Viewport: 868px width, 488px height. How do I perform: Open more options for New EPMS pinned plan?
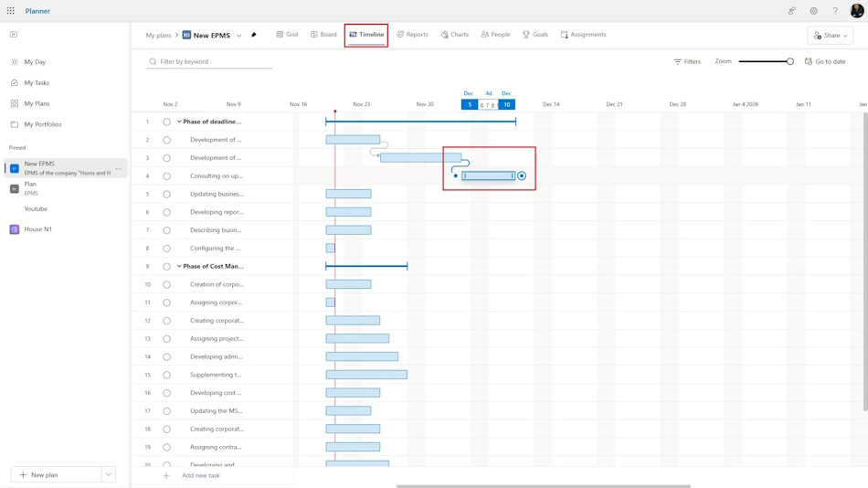click(x=119, y=168)
